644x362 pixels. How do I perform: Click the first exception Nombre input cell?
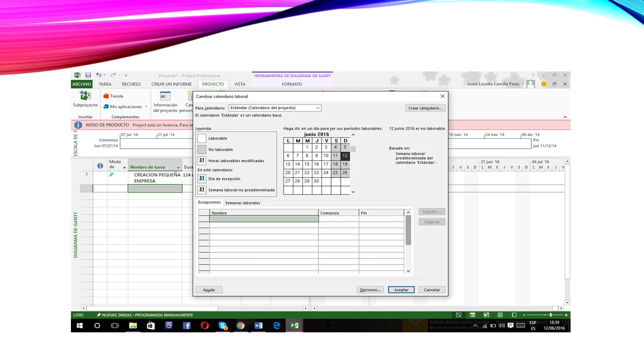click(x=264, y=219)
